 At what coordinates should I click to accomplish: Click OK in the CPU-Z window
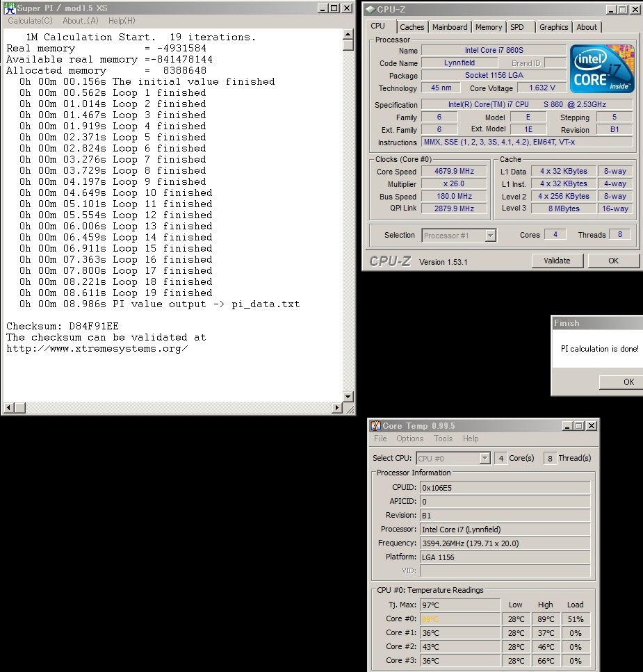click(614, 261)
